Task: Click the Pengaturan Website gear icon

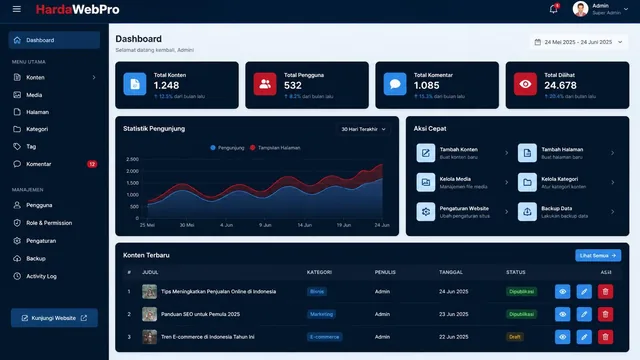Action: click(426, 212)
